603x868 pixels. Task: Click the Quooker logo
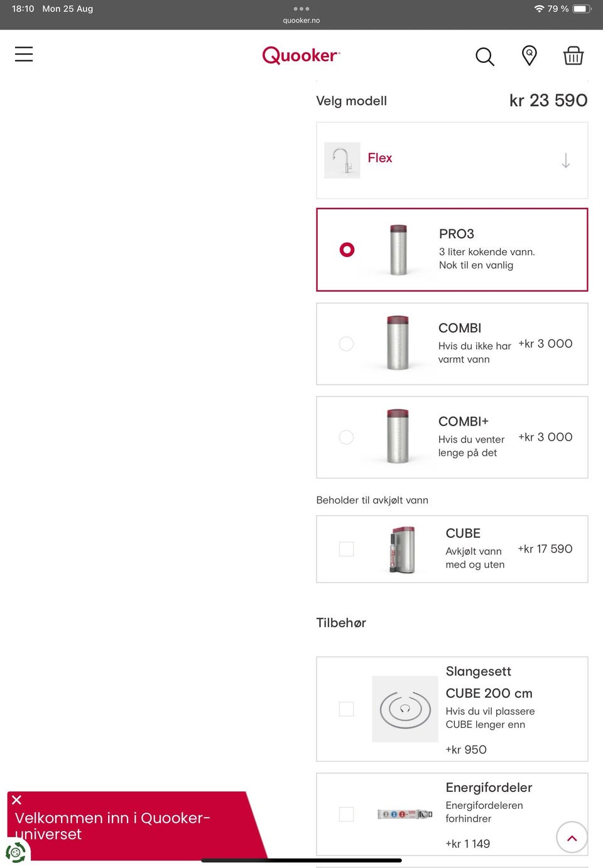coord(301,55)
